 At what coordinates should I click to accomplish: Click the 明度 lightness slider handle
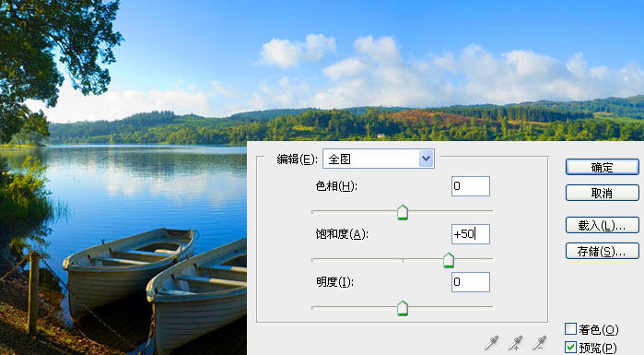point(403,308)
